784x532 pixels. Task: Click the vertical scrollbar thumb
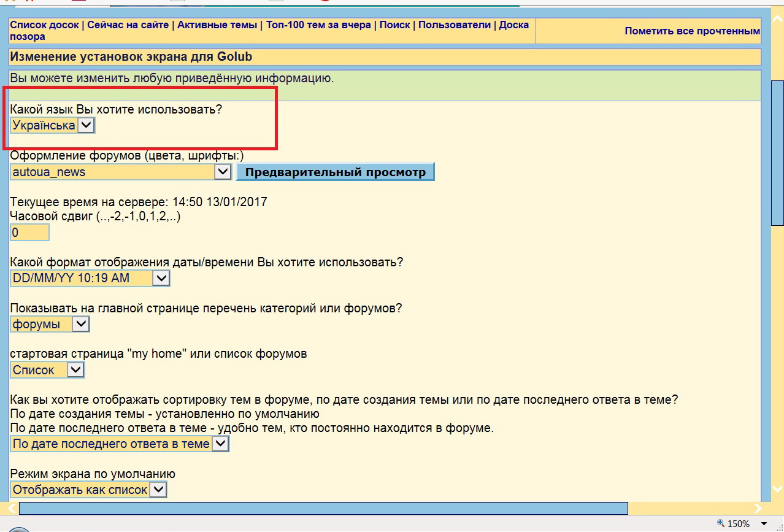click(777, 153)
